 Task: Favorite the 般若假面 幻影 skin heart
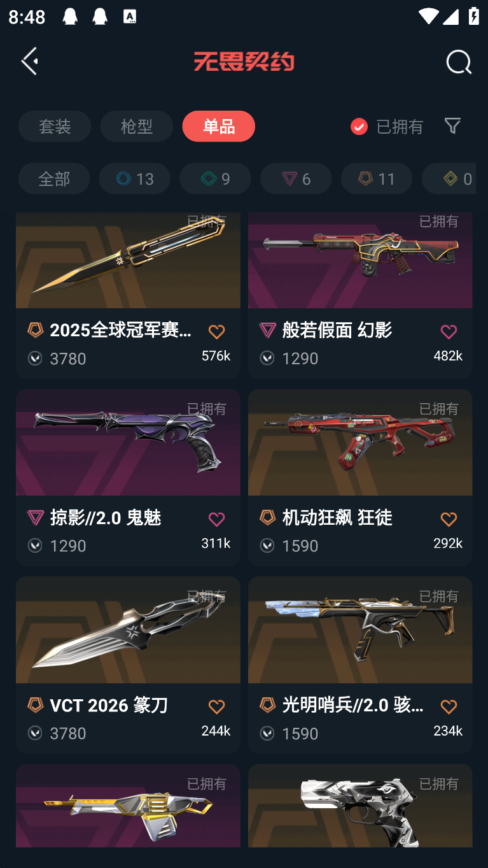[449, 332]
